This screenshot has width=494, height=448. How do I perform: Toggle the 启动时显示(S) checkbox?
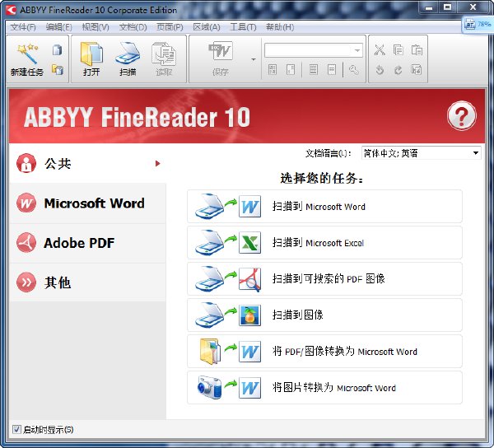tap(16, 429)
